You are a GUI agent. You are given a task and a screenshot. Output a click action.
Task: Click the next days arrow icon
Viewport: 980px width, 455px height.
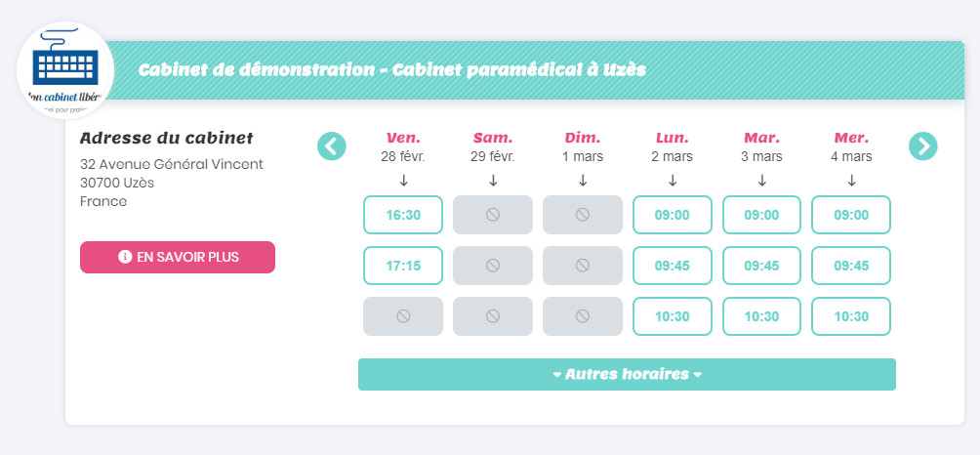click(922, 146)
